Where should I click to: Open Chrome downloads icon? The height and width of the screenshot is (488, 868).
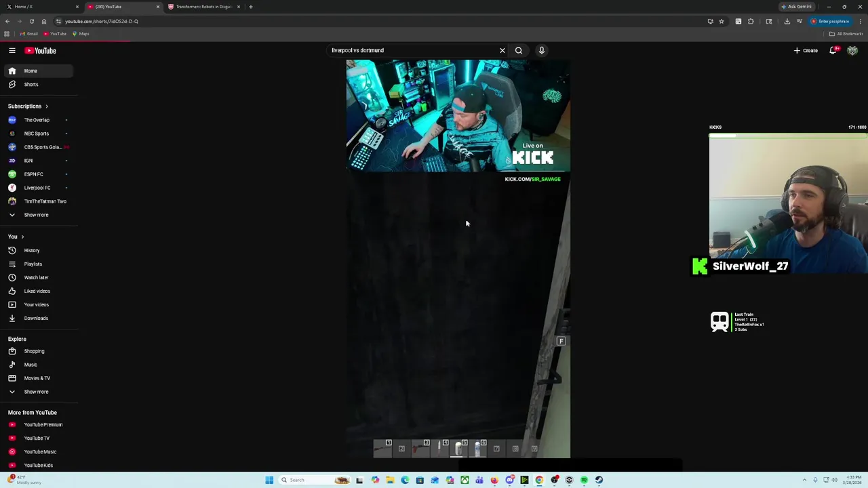787,21
